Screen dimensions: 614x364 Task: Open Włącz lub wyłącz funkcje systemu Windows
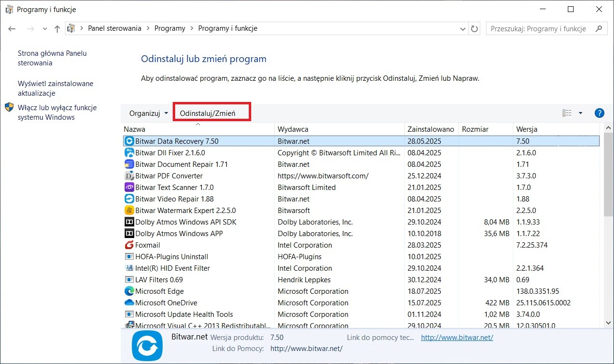pyautogui.click(x=57, y=113)
